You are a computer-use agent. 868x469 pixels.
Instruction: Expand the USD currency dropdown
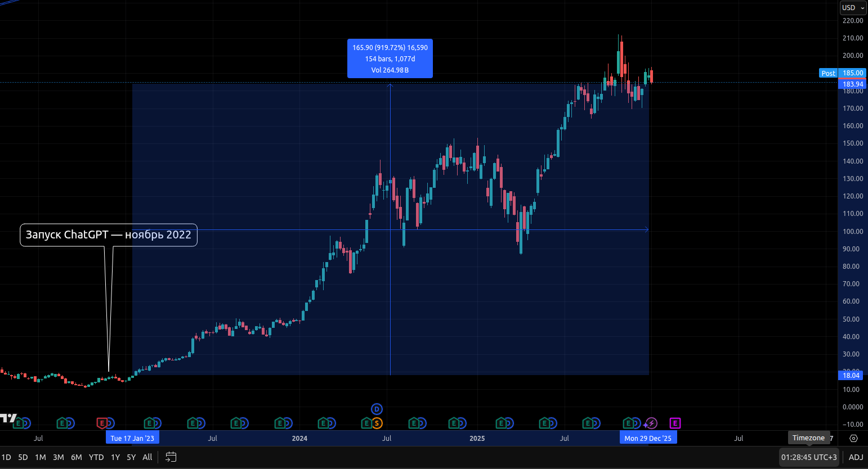click(853, 8)
